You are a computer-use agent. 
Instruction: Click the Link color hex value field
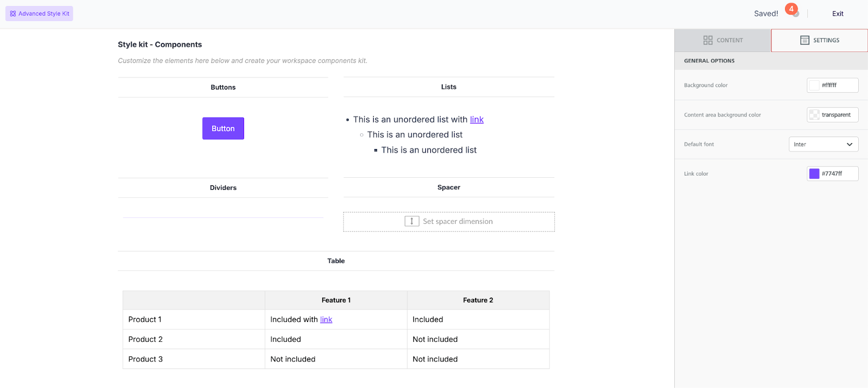[x=838, y=173]
